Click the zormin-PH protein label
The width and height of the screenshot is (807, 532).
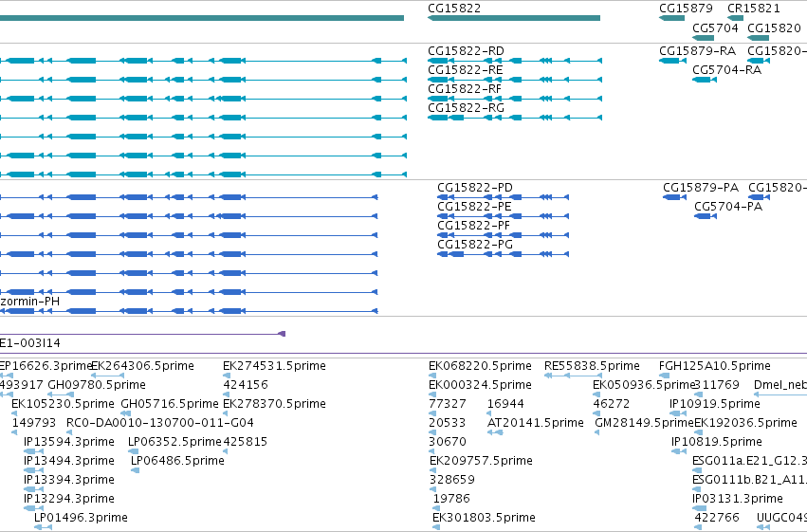pos(29,302)
